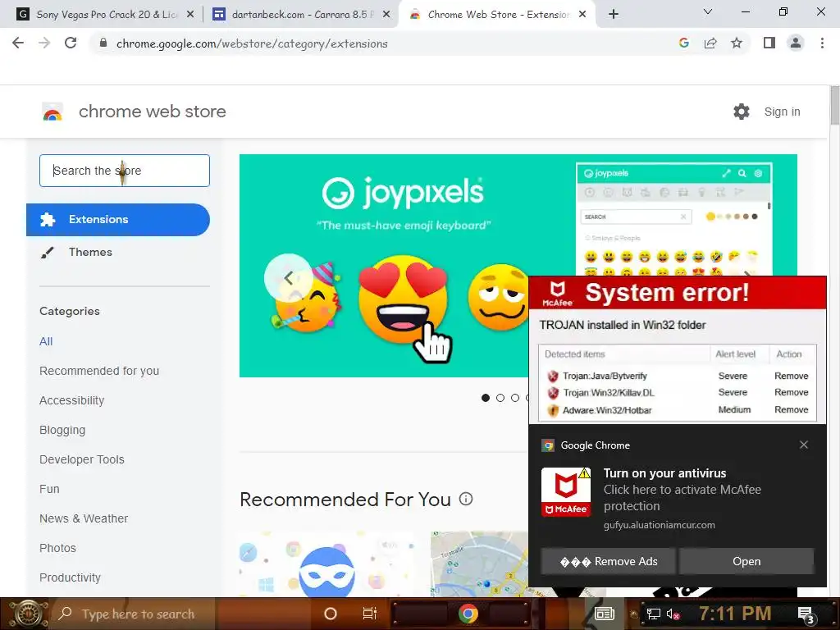
Task: Click the browser forward arrow
Action: (44, 43)
